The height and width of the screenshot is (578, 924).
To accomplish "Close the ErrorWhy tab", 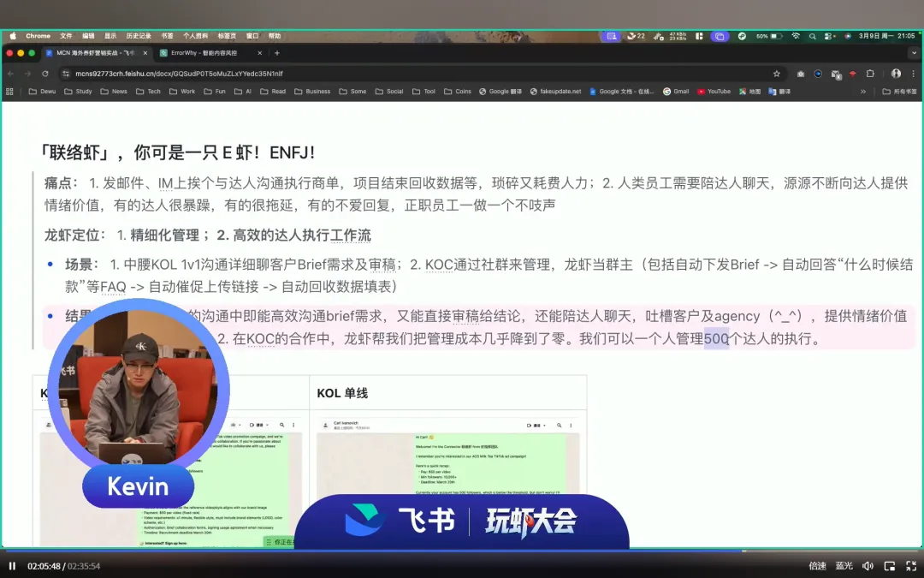I will [260, 53].
